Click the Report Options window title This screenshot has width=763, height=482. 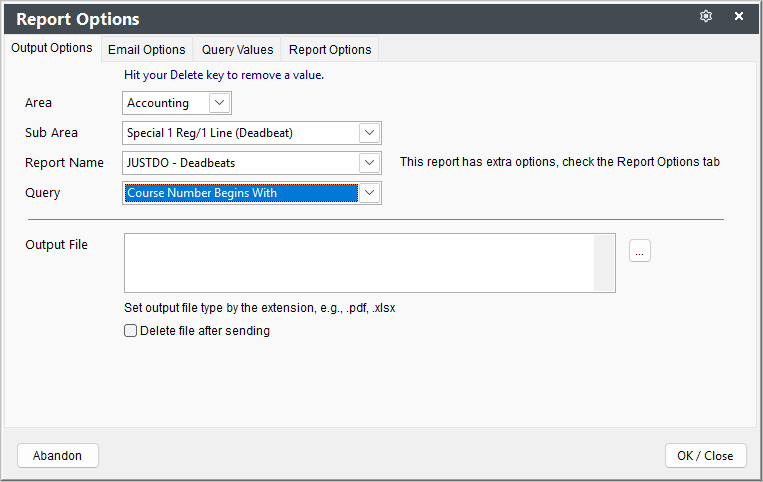[78, 19]
